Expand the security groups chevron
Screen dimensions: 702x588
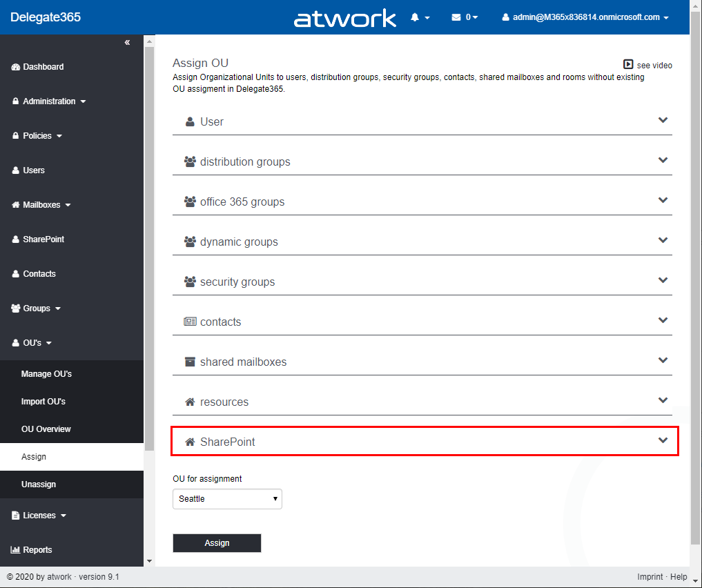pos(663,280)
